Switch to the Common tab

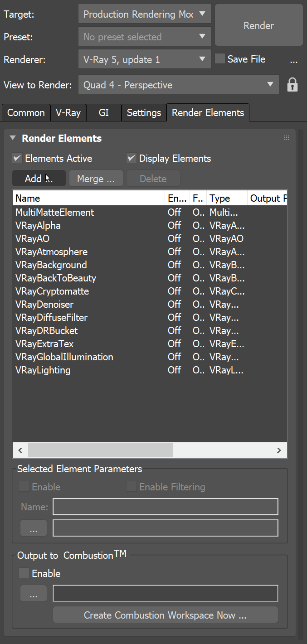pyautogui.click(x=26, y=112)
